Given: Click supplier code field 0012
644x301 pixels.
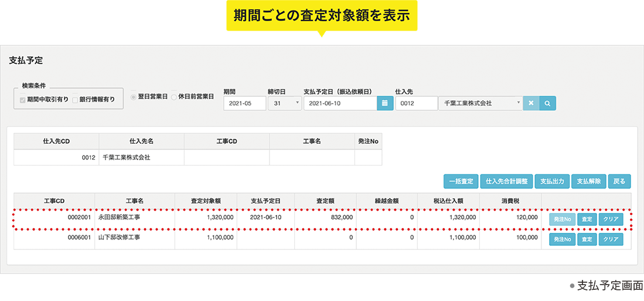Looking at the screenshot, I should click(417, 103).
